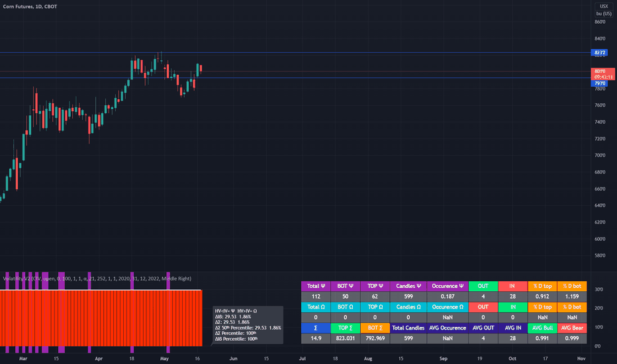The width and height of the screenshot is (617, 364).
Task: Click the Mar label on time axis
Action: coord(23,359)
